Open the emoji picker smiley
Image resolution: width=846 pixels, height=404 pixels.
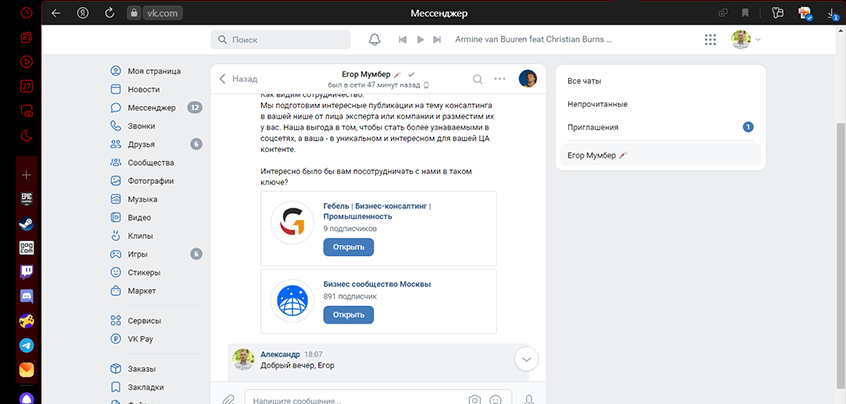click(495, 400)
